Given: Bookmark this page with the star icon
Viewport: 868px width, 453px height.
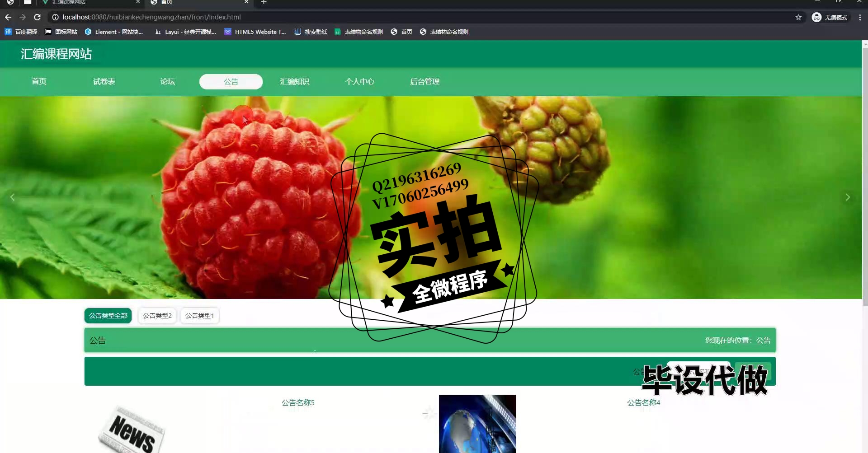Looking at the screenshot, I should [x=798, y=17].
